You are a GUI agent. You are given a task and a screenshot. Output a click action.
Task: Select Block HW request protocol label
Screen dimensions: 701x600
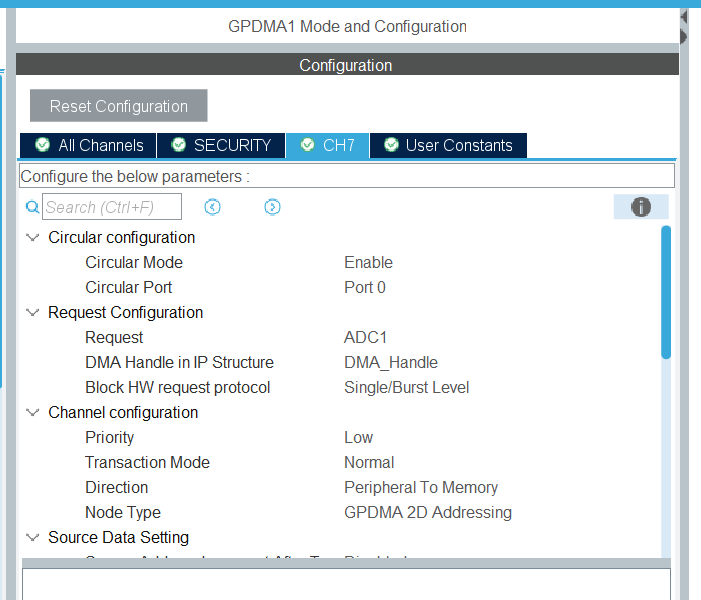pos(177,388)
